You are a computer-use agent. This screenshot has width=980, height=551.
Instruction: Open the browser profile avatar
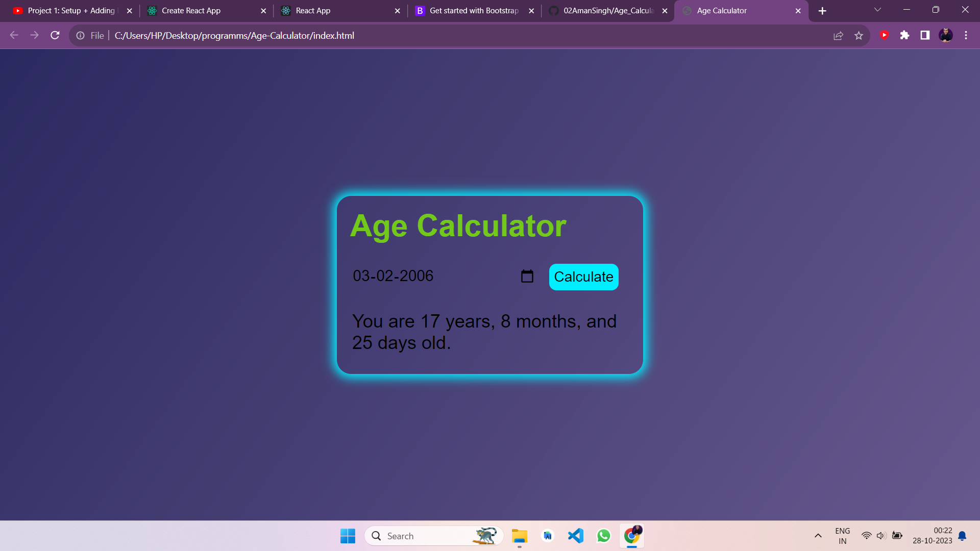tap(946, 35)
